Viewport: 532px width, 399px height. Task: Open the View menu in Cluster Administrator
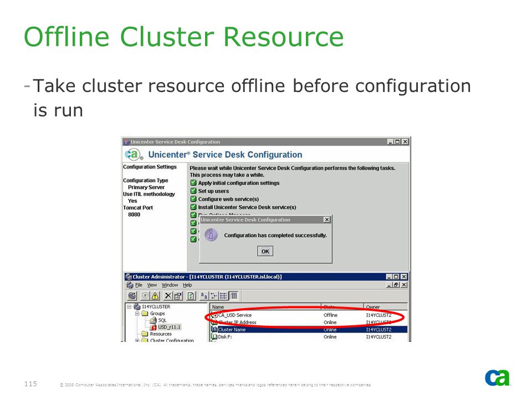pyautogui.click(x=152, y=285)
